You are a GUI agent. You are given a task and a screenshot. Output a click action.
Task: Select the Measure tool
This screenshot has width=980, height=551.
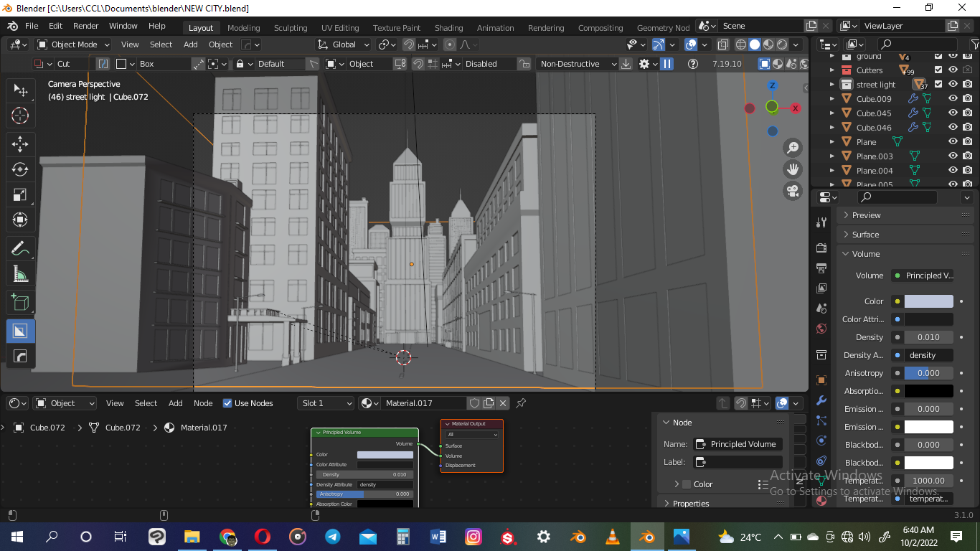pos(20,274)
